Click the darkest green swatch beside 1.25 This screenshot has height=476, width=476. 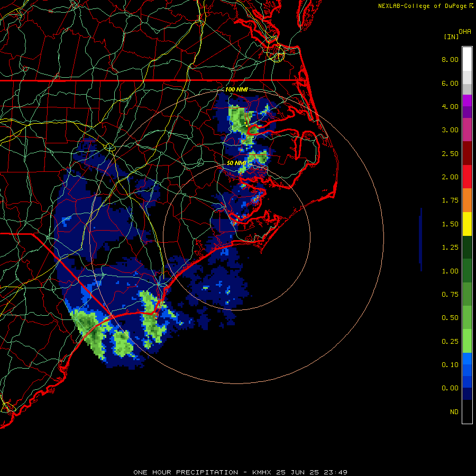(x=467, y=247)
